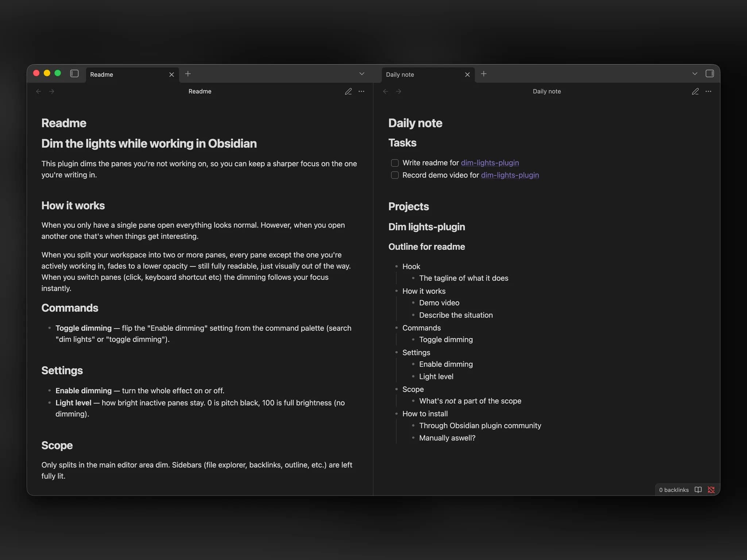Navigate back in Daily note pane
The height and width of the screenshot is (560, 747).
386,91
